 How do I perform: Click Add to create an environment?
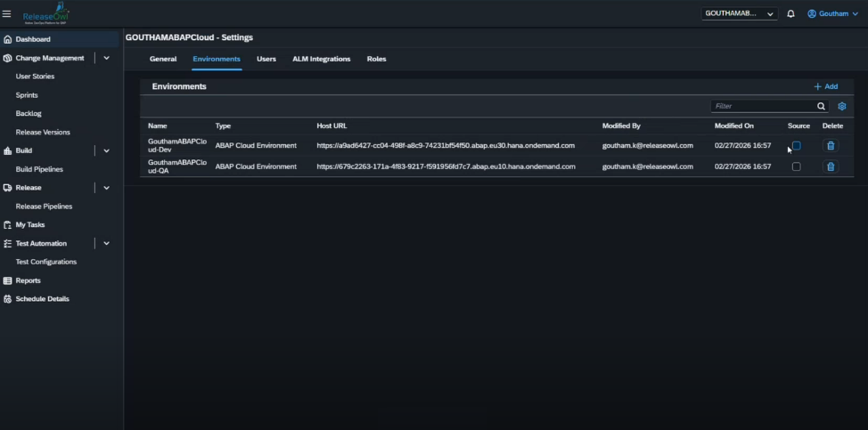pos(825,86)
